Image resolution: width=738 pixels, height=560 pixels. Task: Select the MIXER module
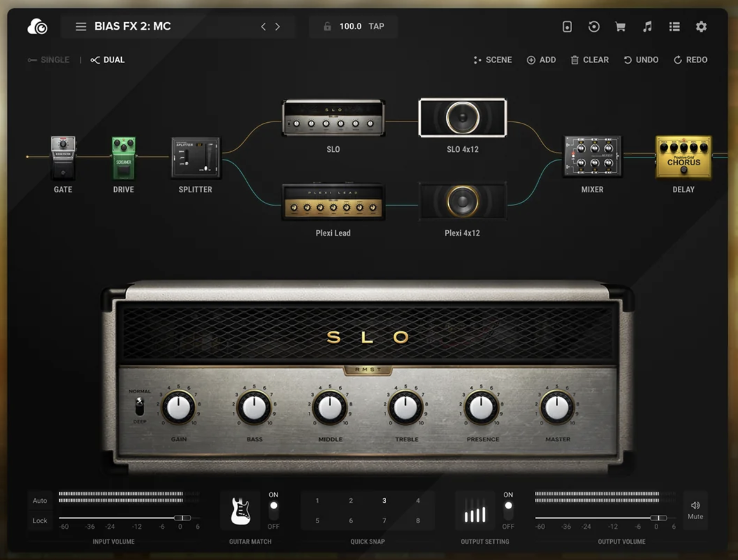593,156
